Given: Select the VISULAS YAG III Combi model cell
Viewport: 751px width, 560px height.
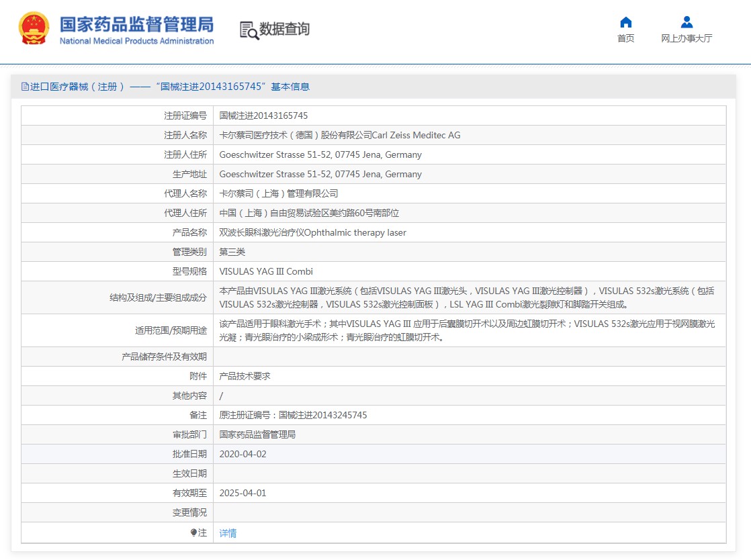Looking at the screenshot, I should [266, 271].
